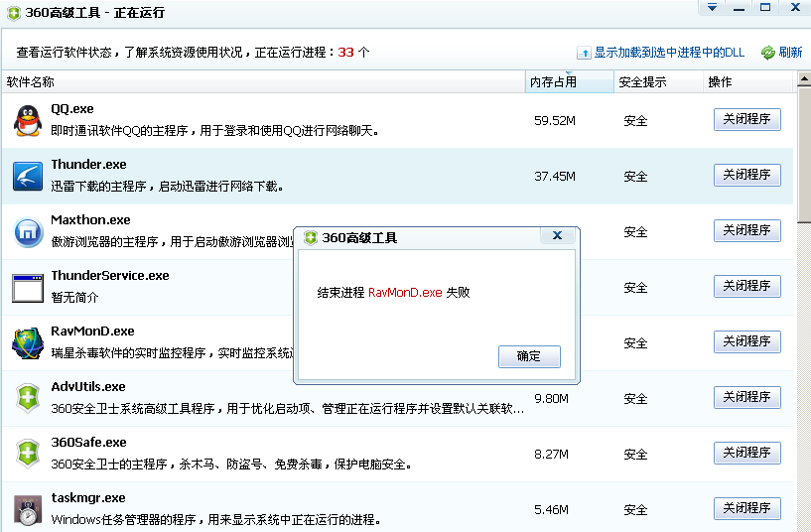Click the red RavMonD.exe text in dialog
Image resolution: width=811 pixels, height=532 pixels.
tap(405, 293)
